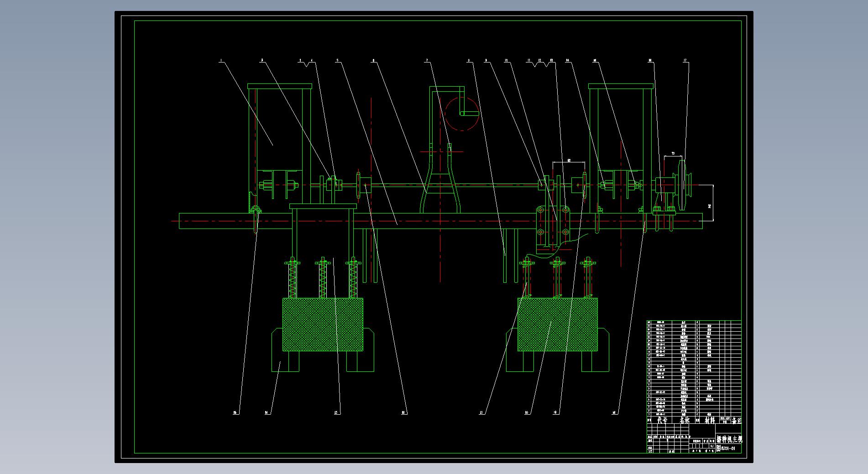This screenshot has width=868, height=474.
Task: Click part number 7 callout label
Action: click(427, 60)
